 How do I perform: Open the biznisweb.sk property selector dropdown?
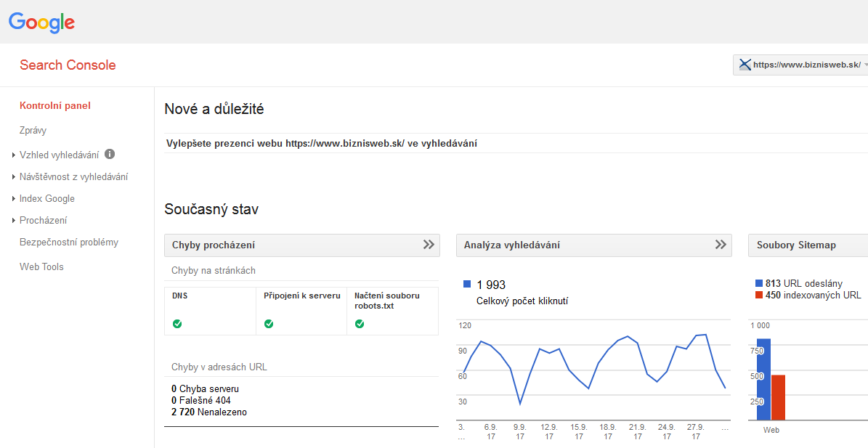pos(802,65)
